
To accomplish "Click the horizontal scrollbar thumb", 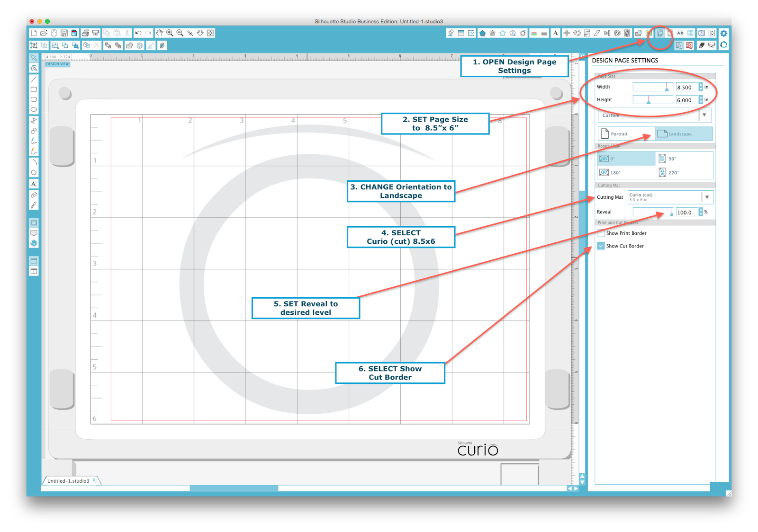I will coord(234,488).
